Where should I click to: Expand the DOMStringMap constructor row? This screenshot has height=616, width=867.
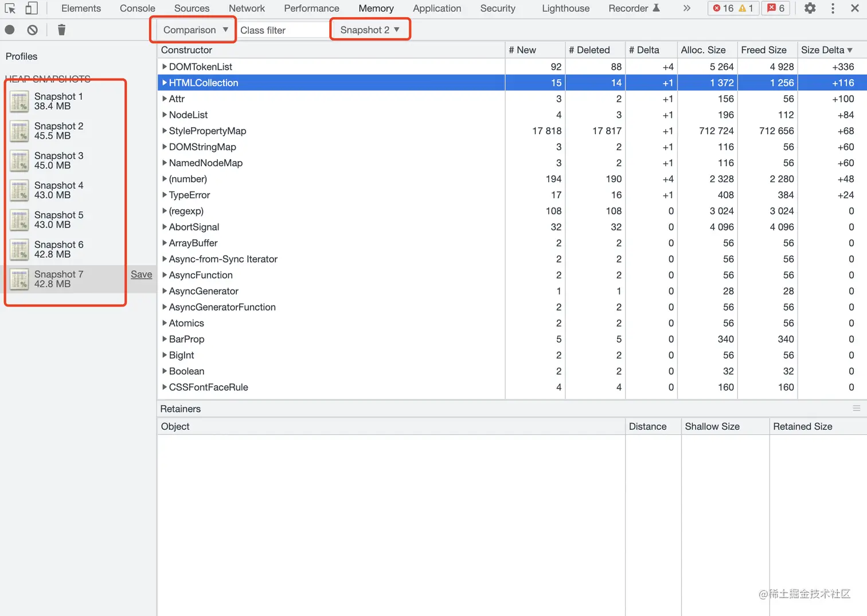pyautogui.click(x=165, y=147)
